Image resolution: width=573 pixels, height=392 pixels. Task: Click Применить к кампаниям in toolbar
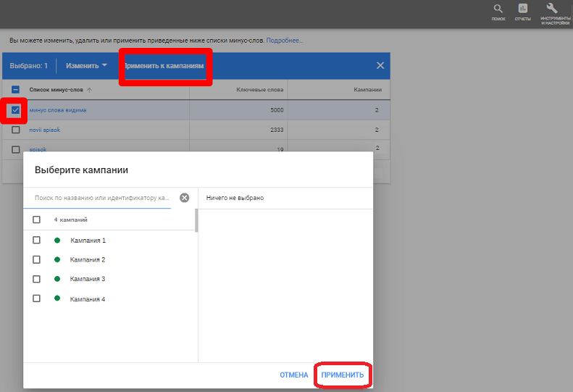pyautogui.click(x=165, y=66)
